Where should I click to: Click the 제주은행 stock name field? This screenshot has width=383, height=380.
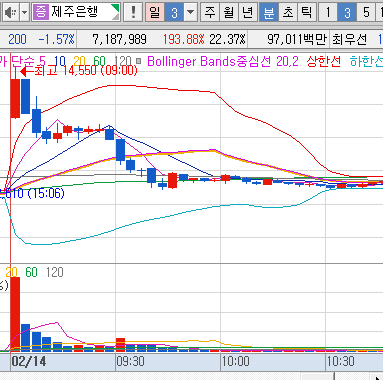click(x=76, y=12)
